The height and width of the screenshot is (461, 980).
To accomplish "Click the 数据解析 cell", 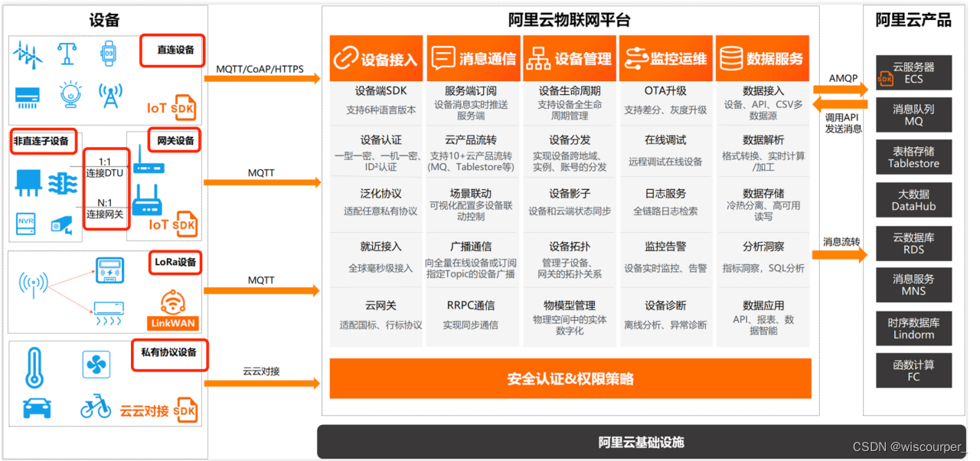I will [x=763, y=152].
